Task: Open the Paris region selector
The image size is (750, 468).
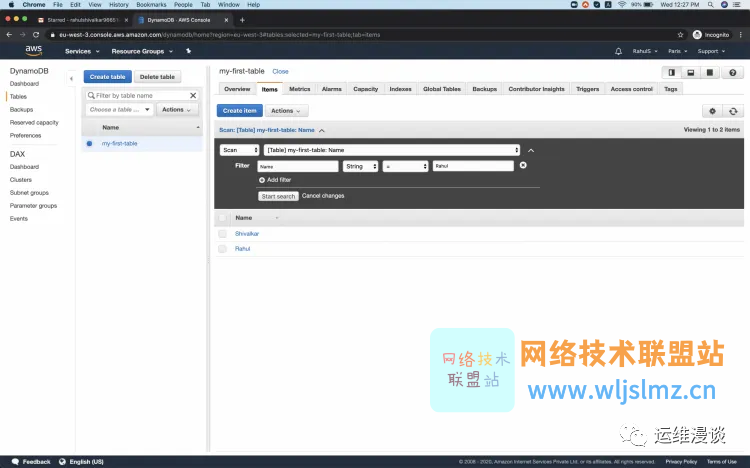Action: click(677, 51)
